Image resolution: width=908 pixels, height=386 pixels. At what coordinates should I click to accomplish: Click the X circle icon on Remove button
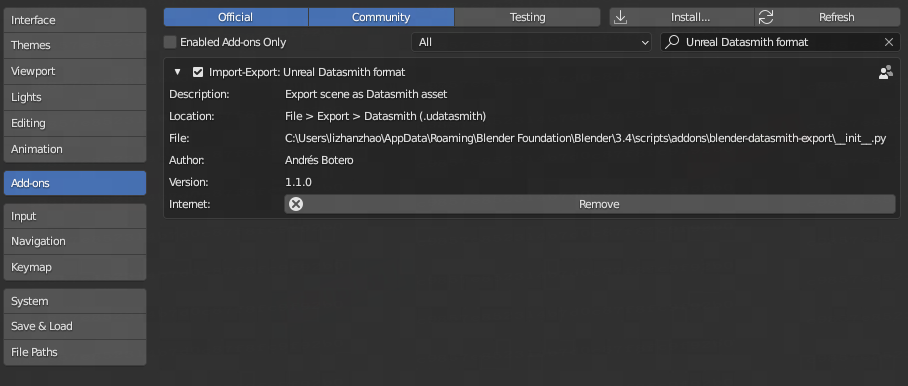pos(296,204)
